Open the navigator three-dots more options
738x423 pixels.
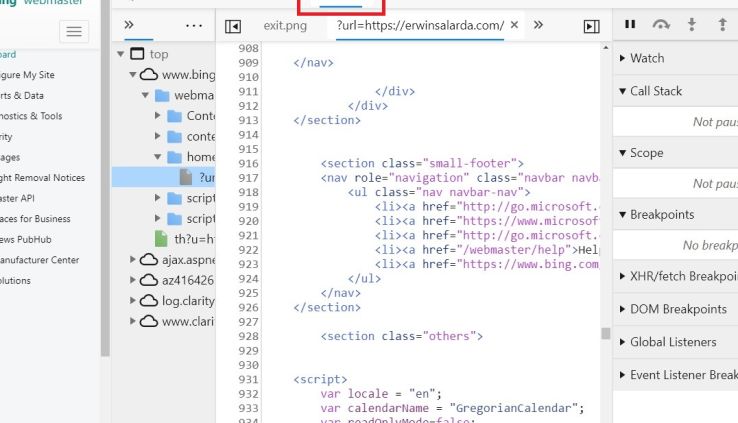[194, 25]
